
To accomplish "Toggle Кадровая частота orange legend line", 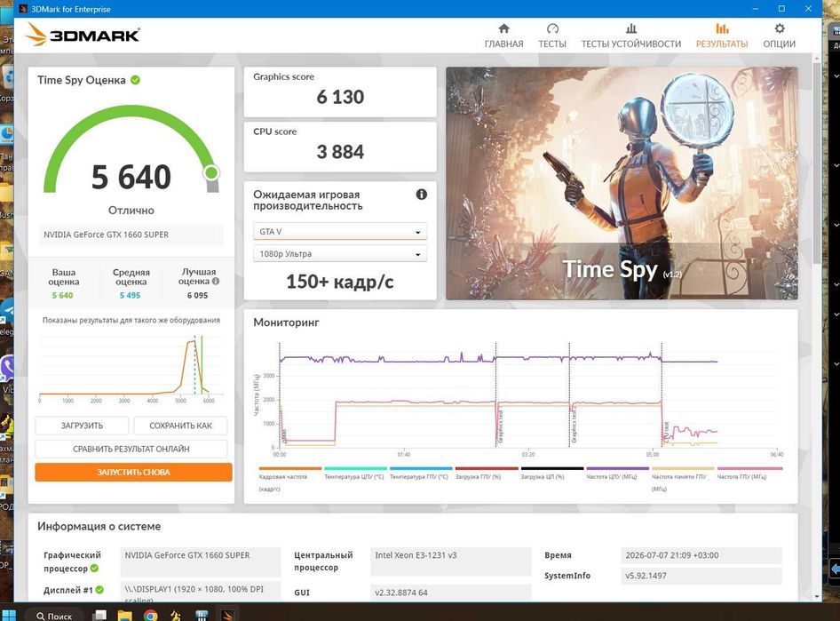I will [x=289, y=468].
